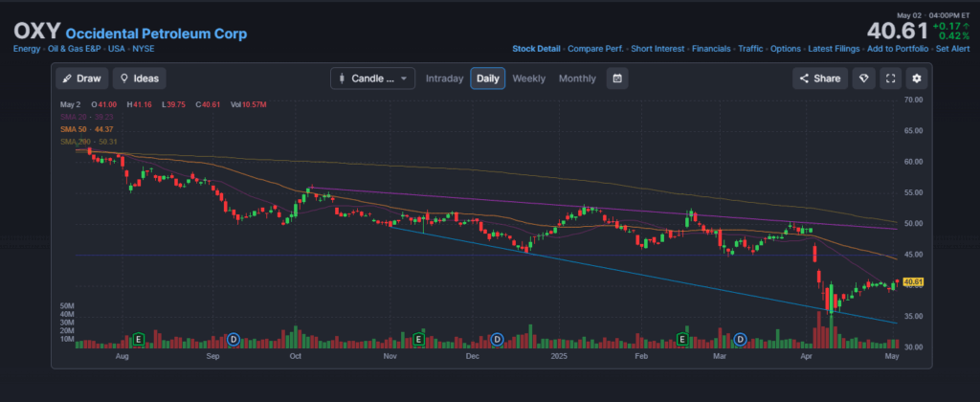Viewport: 980px width, 402px height.
Task: Select the Daily timeframe
Action: tap(487, 78)
